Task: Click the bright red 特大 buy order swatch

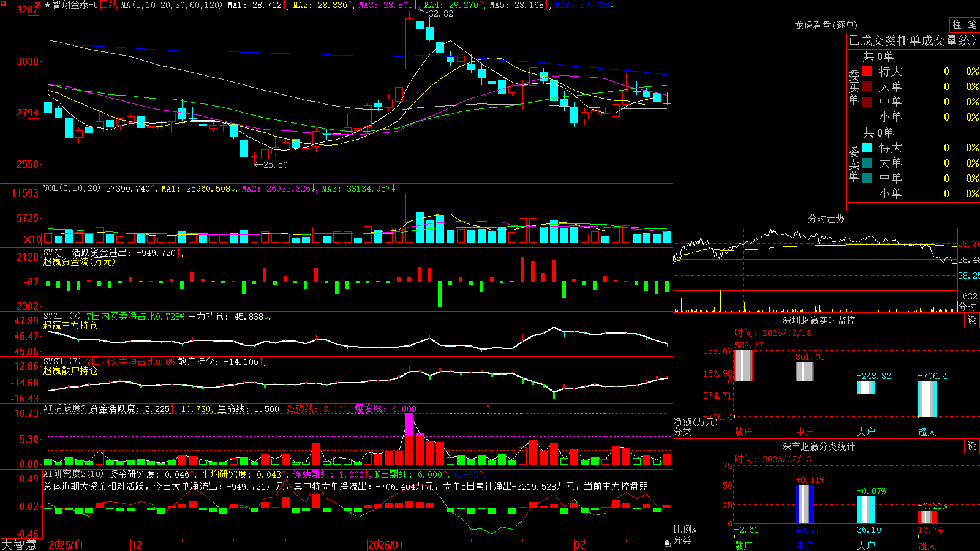Action: [867, 71]
